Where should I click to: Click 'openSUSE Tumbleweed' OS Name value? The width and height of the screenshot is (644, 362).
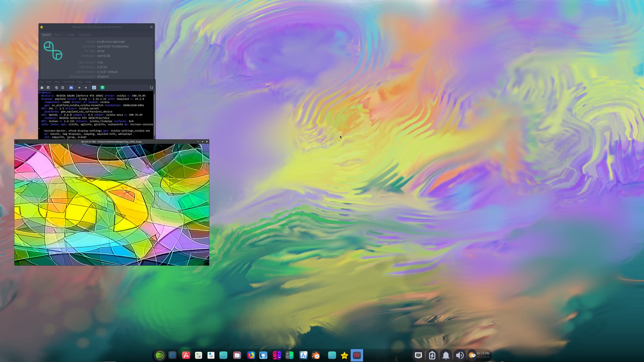click(x=113, y=47)
